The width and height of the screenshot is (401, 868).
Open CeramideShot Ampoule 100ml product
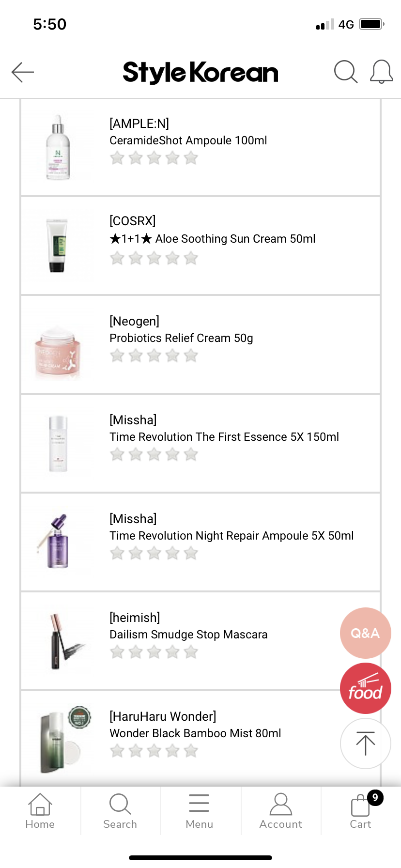[188, 140]
